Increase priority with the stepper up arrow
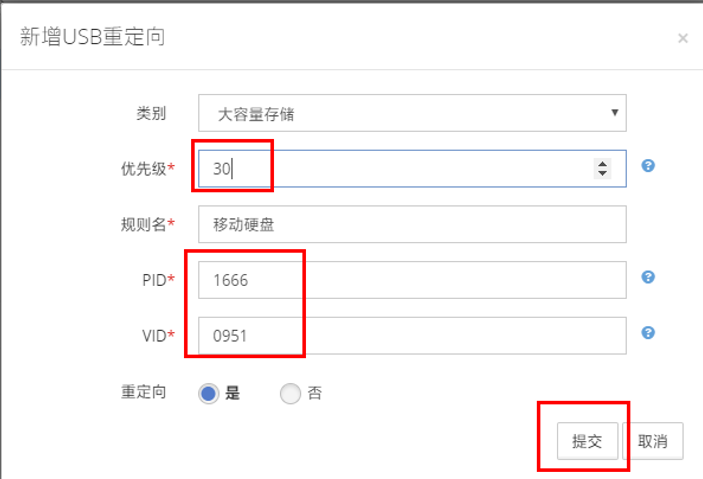The height and width of the screenshot is (479, 703). 602,163
